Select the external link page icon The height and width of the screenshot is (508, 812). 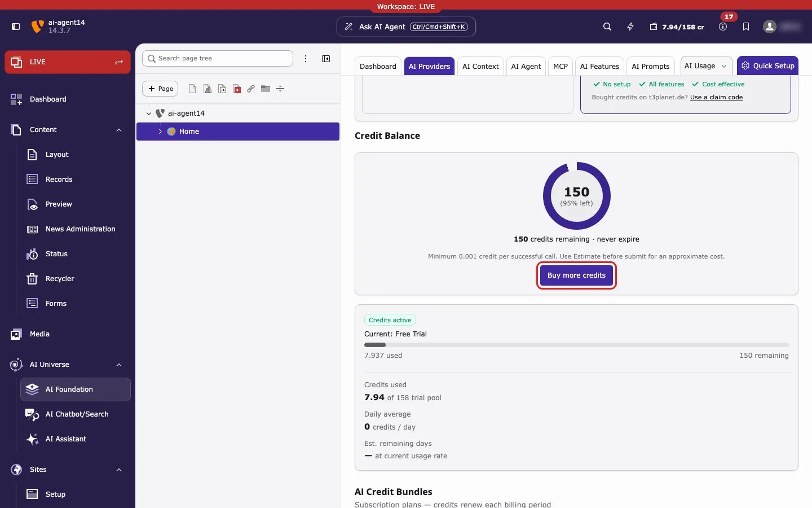click(x=251, y=89)
